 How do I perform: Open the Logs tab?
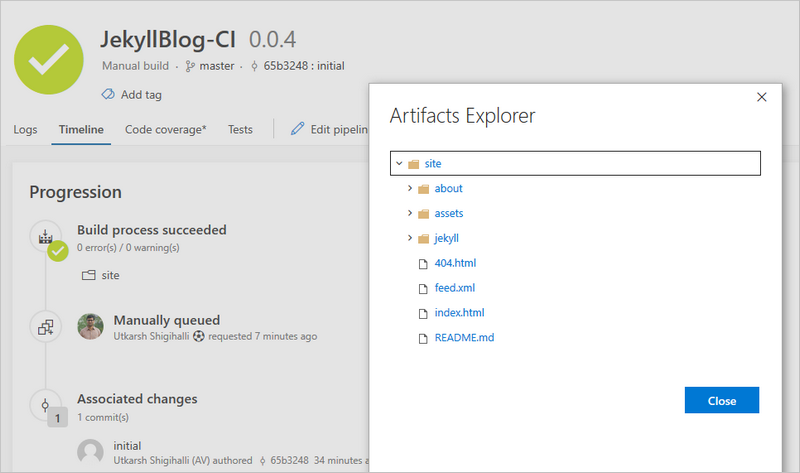(x=26, y=130)
